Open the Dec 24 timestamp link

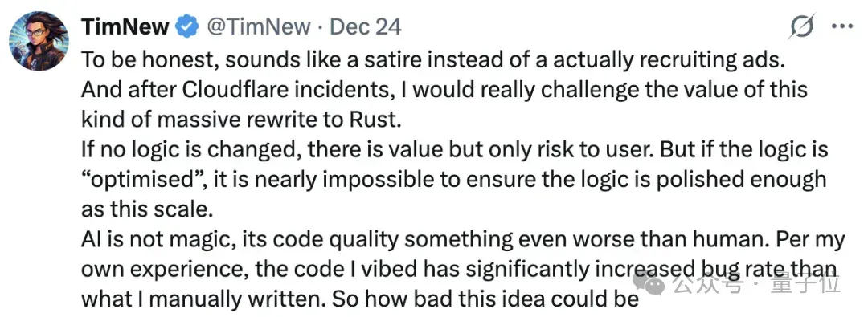[x=366, y=26]
